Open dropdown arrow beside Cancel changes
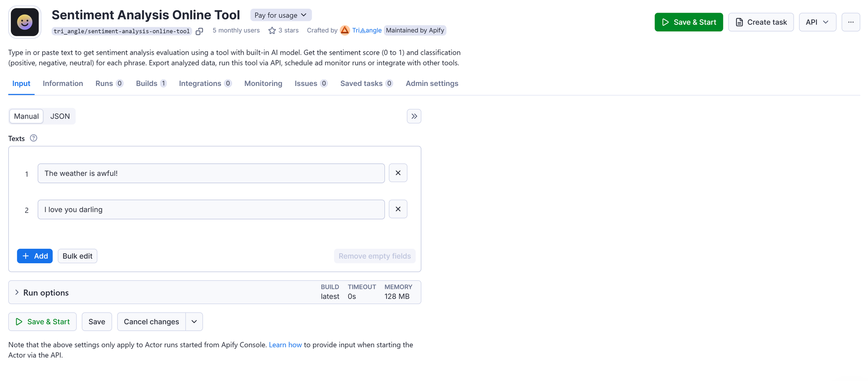Screen dimensions: 868x381 click(x=194, y=321)
